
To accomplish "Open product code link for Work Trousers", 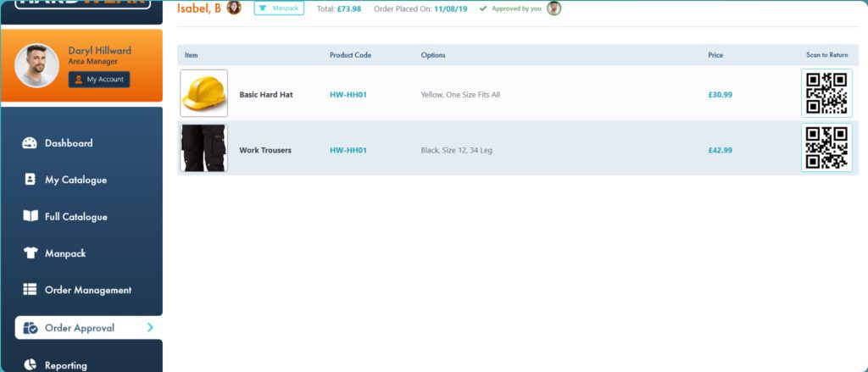I will (x=348, y=150).
